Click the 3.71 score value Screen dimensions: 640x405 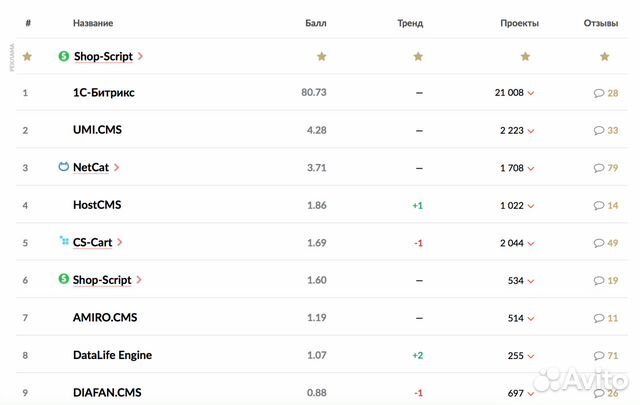(x=317, y=168)
